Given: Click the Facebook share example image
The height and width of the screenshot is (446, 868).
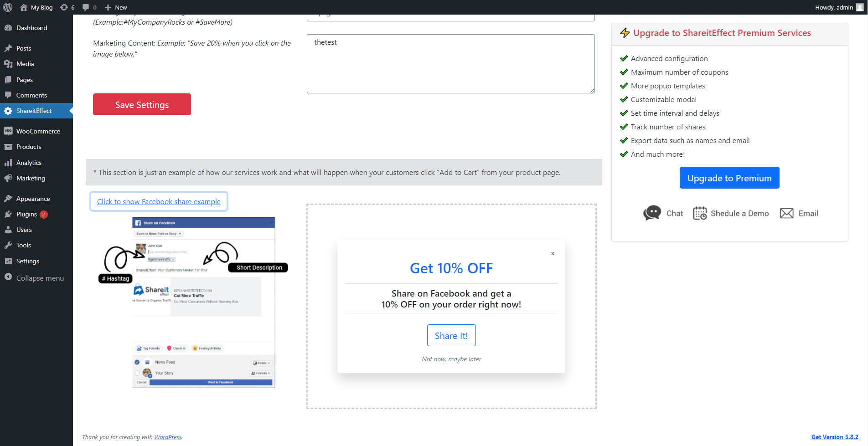Looking at the screenshot, I should click(193, 302).
